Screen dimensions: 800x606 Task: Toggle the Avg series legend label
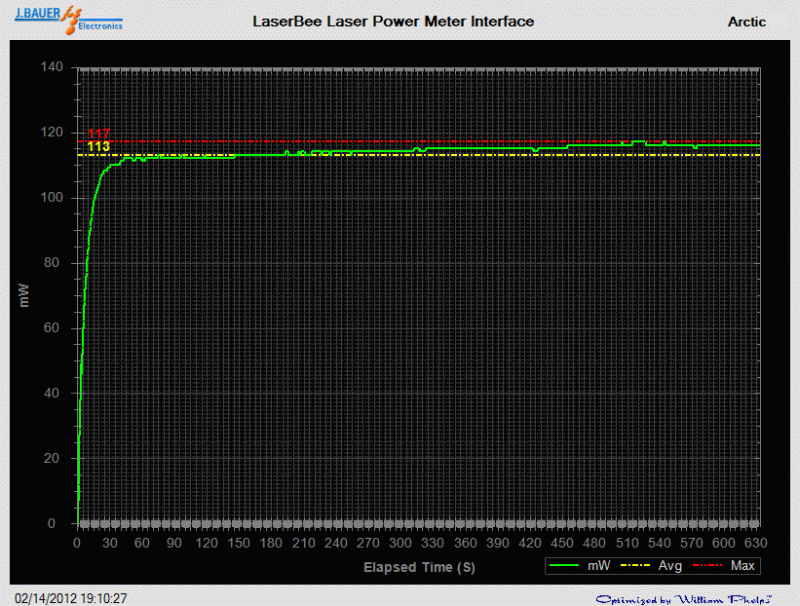pos(668,566)
